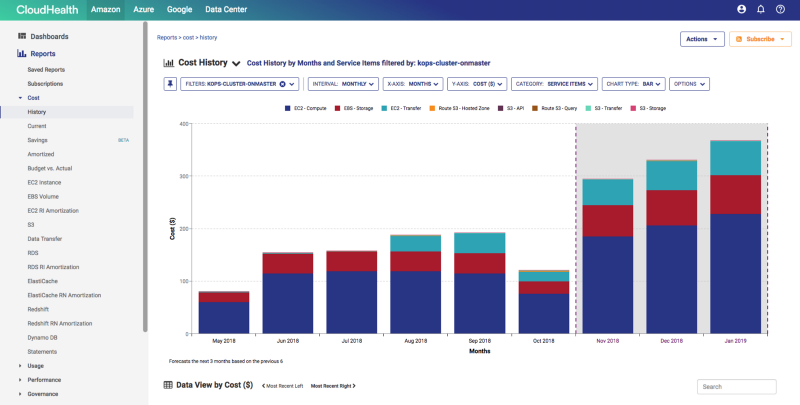This screenshot has height=405, width=800.
Task: Switch to the Azure tab
Action: (x=143, y=10)
